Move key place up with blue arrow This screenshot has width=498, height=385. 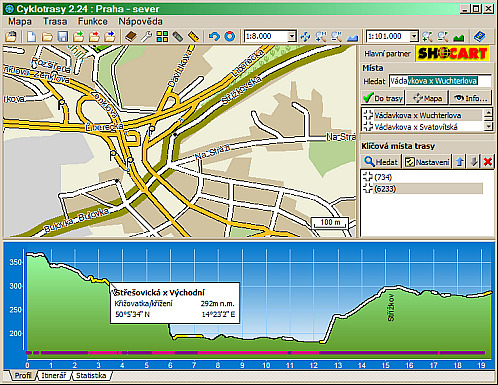click(x=460, y=162)
